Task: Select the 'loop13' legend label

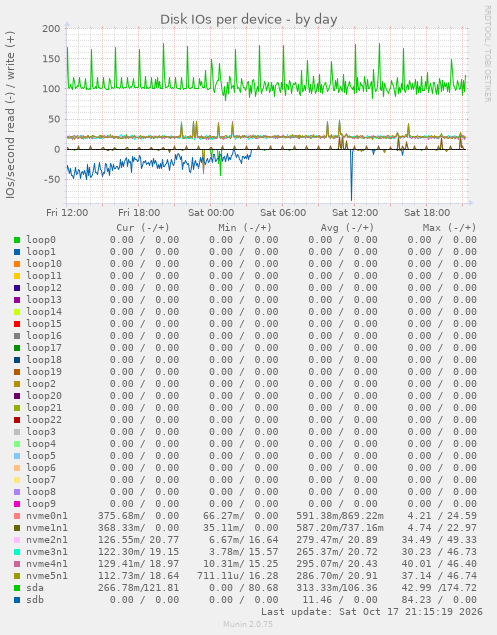Action: [44, 300]
